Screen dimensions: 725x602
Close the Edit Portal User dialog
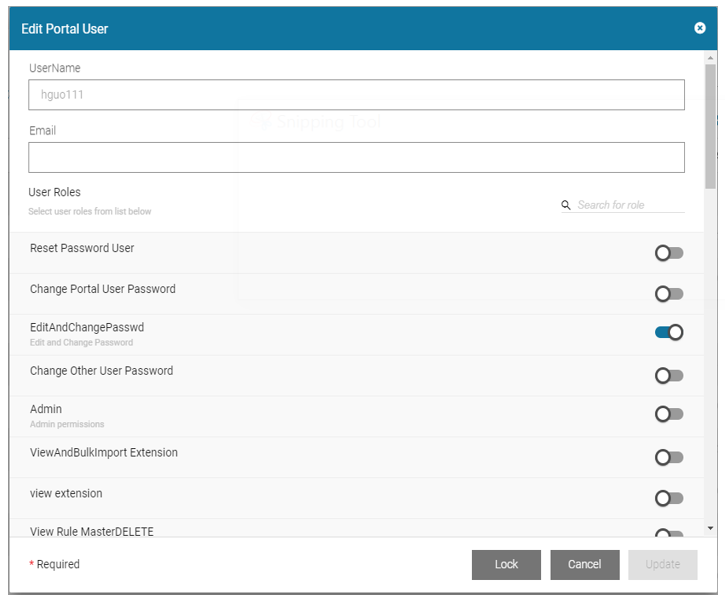[700, 28]
